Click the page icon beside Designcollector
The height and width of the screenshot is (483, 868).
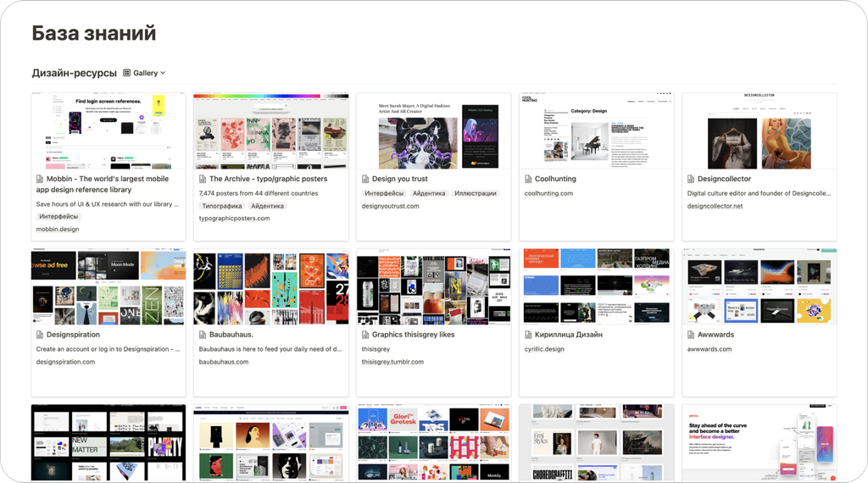pyautogui.click(x=691, y=179)
